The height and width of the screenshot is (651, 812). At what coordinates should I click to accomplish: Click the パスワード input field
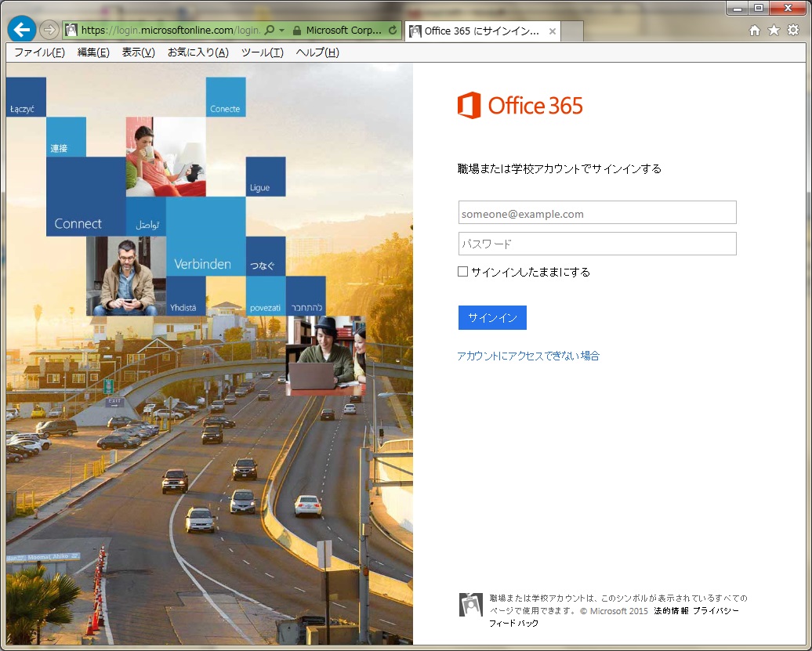[597, 244]
